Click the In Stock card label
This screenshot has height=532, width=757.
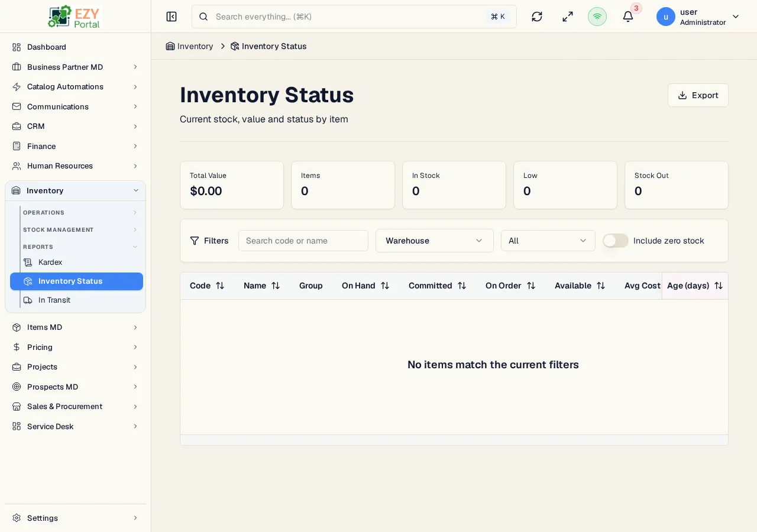[x=426, y=176]
